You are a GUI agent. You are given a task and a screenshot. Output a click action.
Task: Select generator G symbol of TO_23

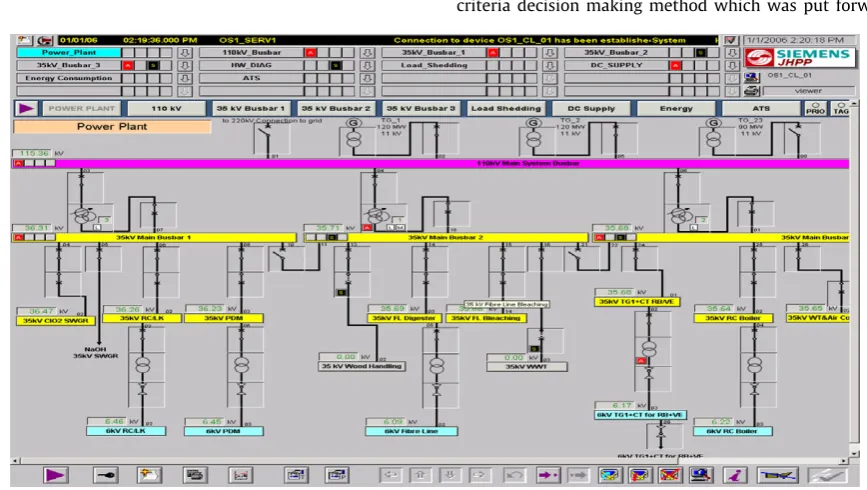[x=714, y=123]
